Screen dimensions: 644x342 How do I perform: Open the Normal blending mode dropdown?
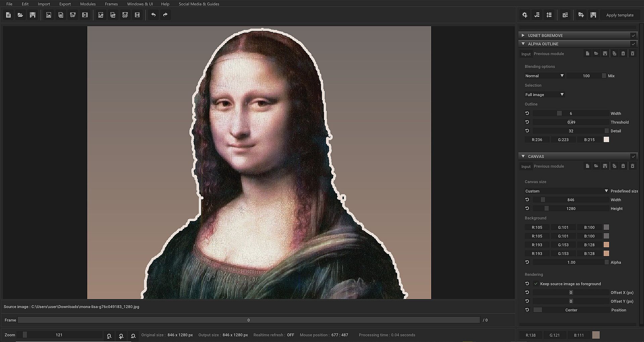pyautogui.click(x=544, y=76)
